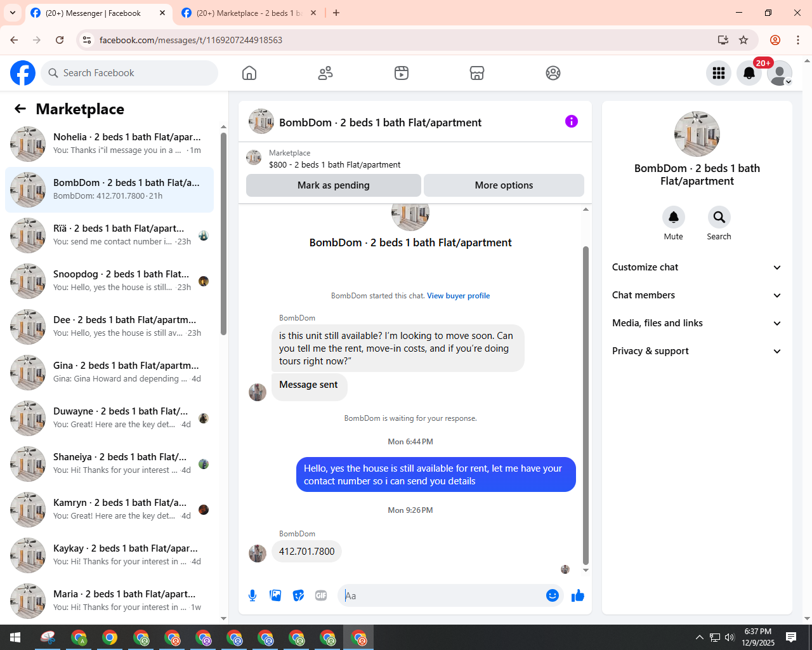Open the Facebook menu grid icon
This screenshot has height=650, width=812.
719,73
